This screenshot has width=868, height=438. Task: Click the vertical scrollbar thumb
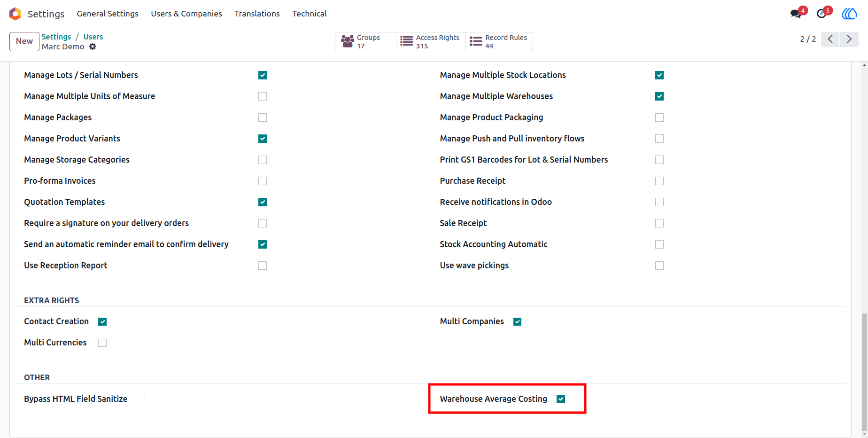point(864,373)
